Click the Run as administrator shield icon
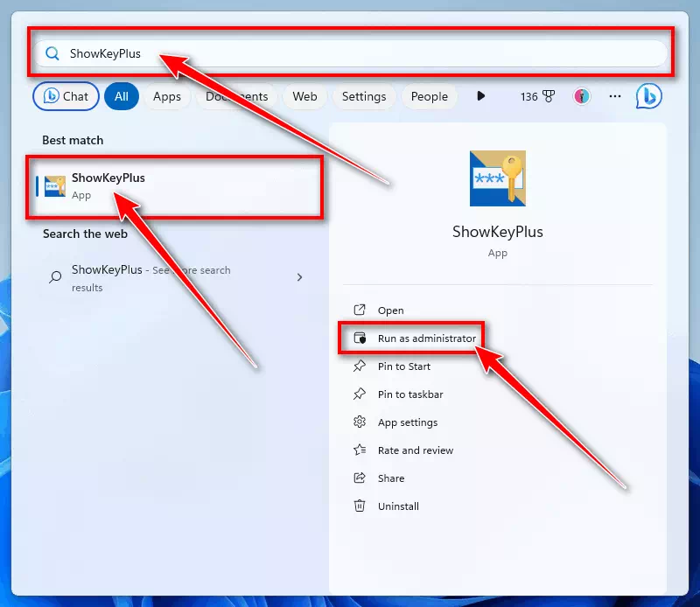 (360, 338)
